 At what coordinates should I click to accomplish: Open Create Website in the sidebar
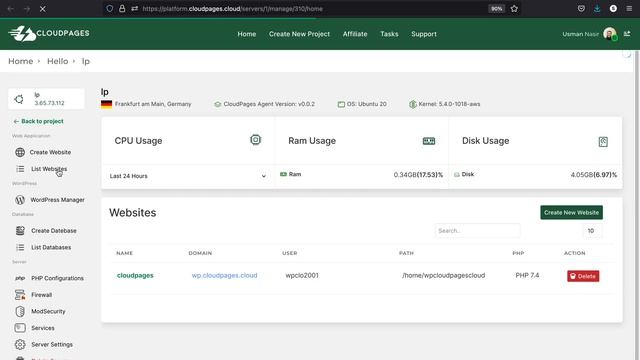50,152
